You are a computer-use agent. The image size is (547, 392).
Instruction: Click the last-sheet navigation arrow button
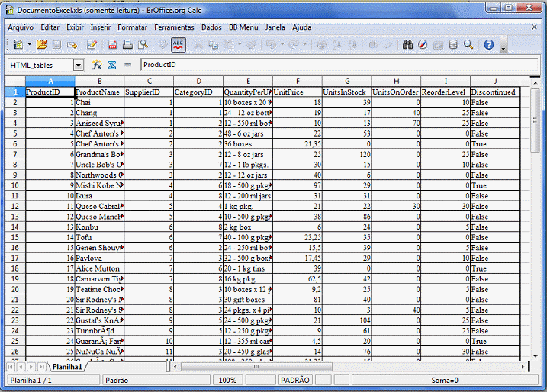(41, 367)
